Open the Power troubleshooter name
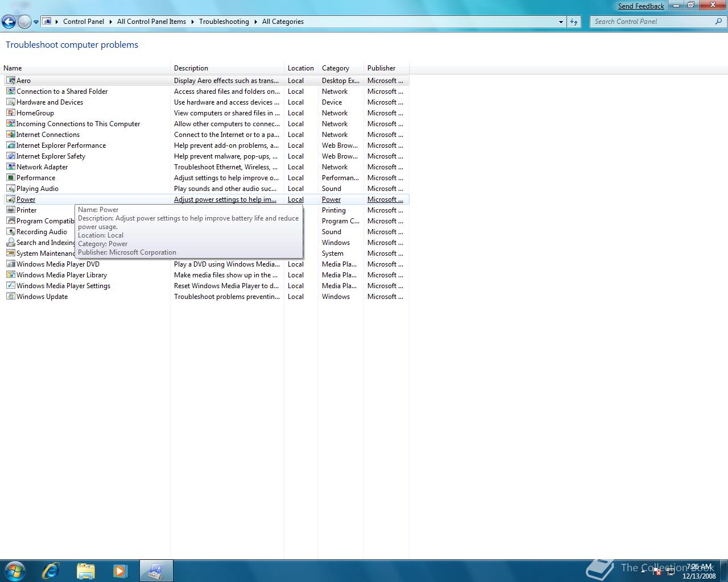Viewport: 728px width, 582px height. [x=26, y=199]
